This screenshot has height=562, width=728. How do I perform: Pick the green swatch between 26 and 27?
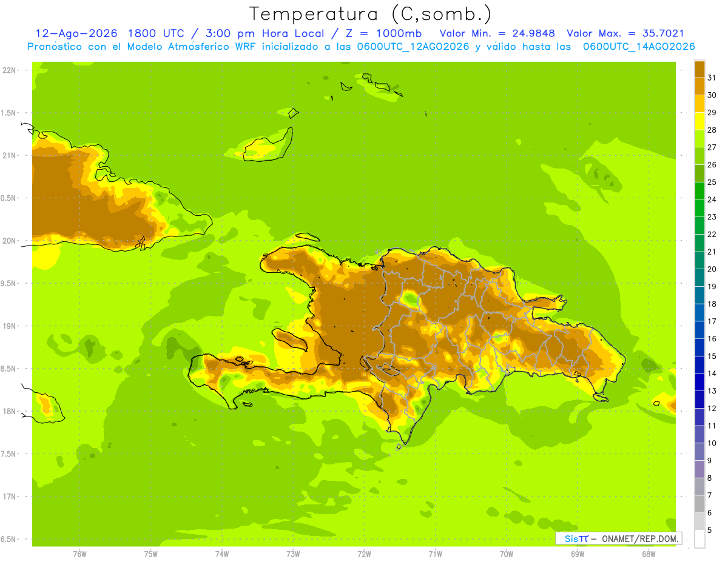point(700,156)
